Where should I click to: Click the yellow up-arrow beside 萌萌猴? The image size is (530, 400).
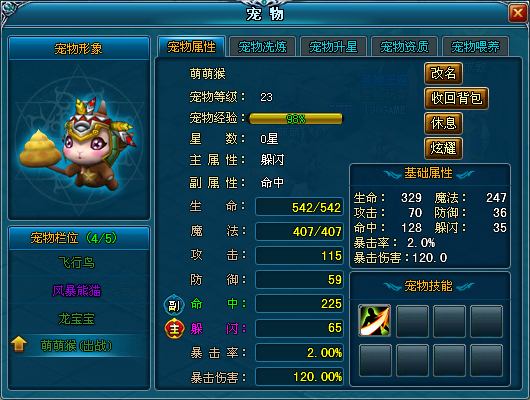click(x=19, y=345)
